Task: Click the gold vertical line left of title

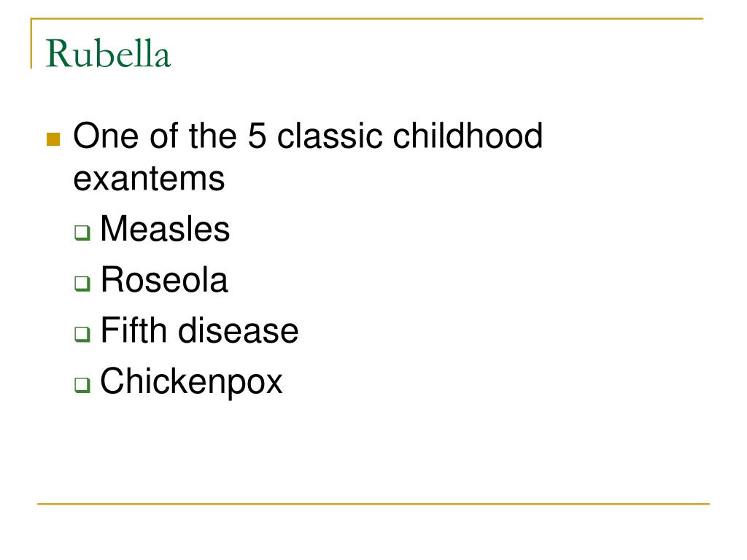Action: click(x=31, y=43)
